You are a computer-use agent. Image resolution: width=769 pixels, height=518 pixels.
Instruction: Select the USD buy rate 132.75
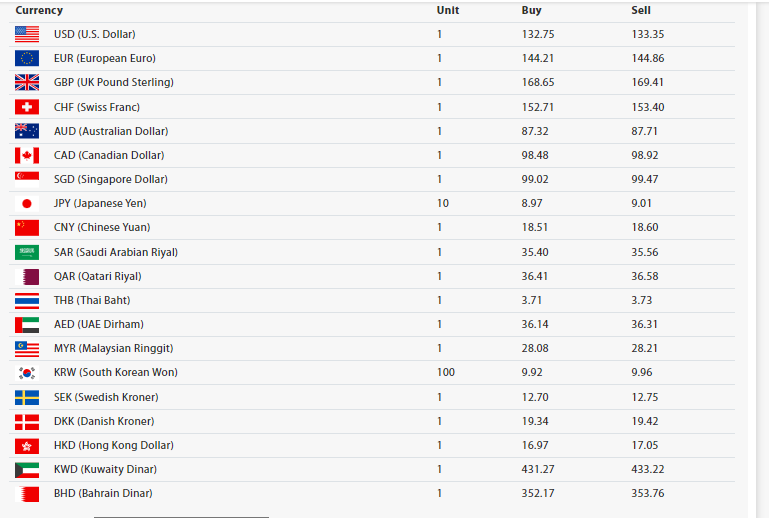[538, 34]
